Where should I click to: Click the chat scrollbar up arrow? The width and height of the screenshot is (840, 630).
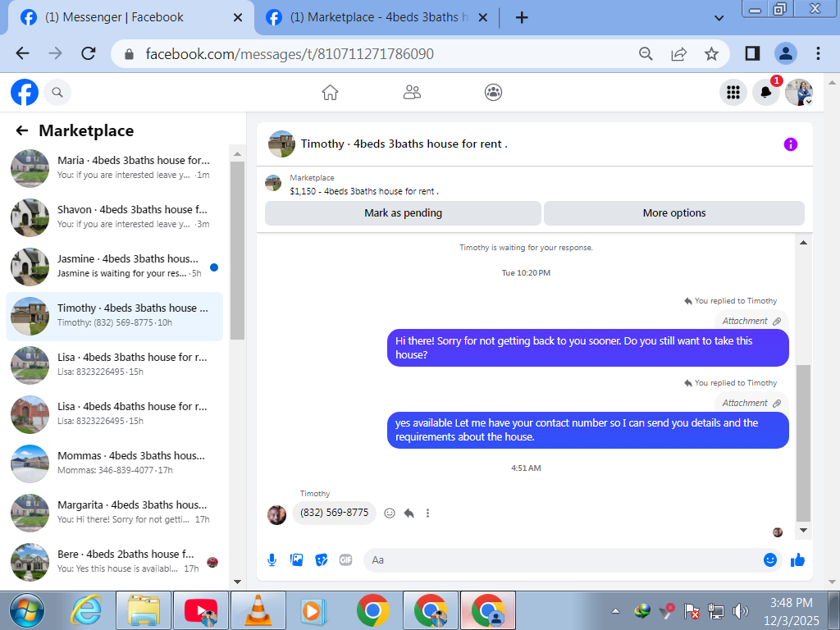pos(803,243)
